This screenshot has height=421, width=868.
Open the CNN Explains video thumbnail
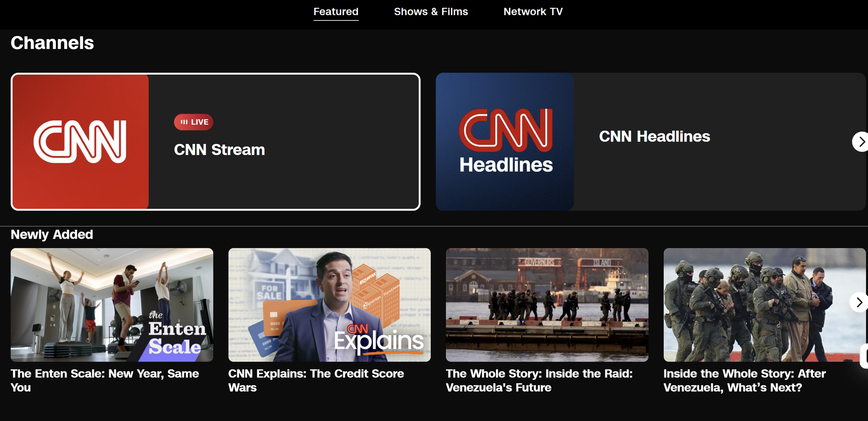pos(329,305)
